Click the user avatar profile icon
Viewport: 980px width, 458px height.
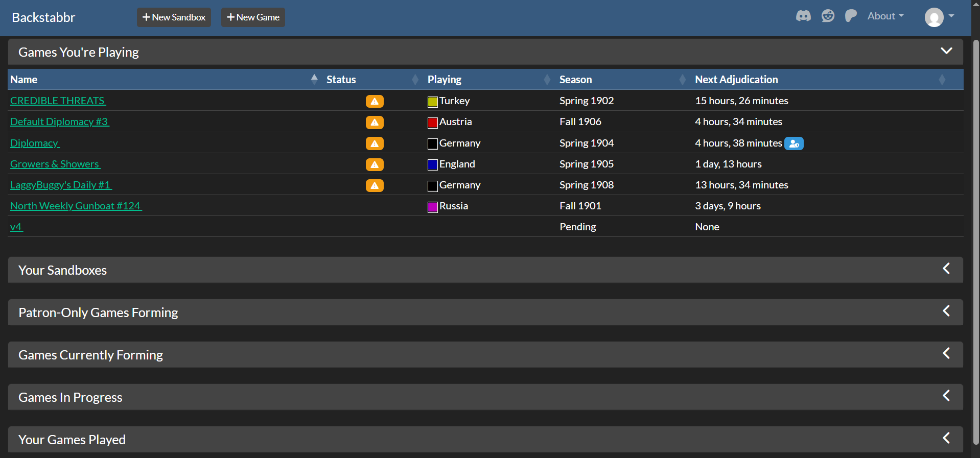934,17
